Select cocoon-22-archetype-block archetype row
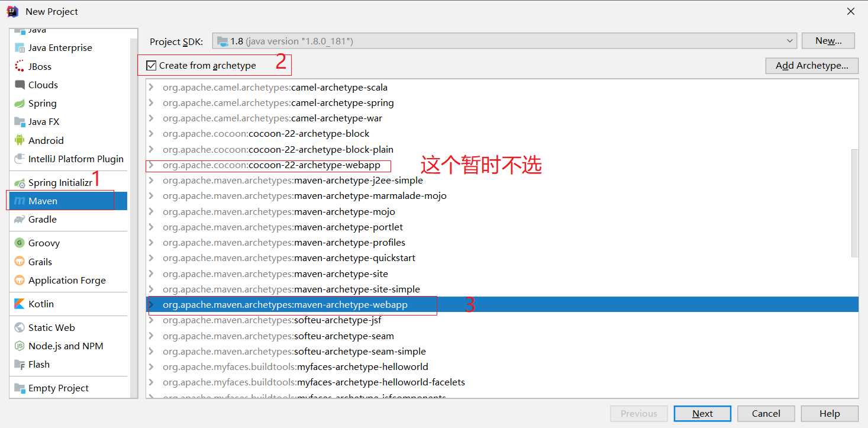Screen dimensions: 868x428 (x=502, y=134)
